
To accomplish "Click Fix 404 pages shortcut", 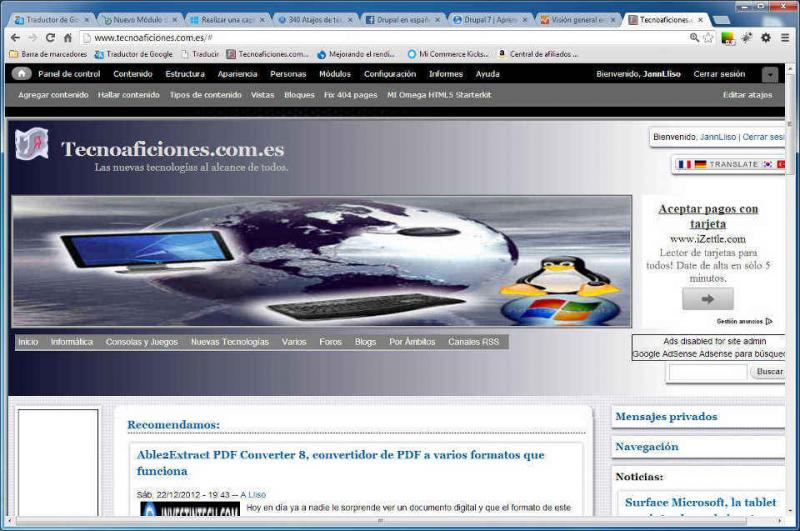I will [x=351, y=95].
